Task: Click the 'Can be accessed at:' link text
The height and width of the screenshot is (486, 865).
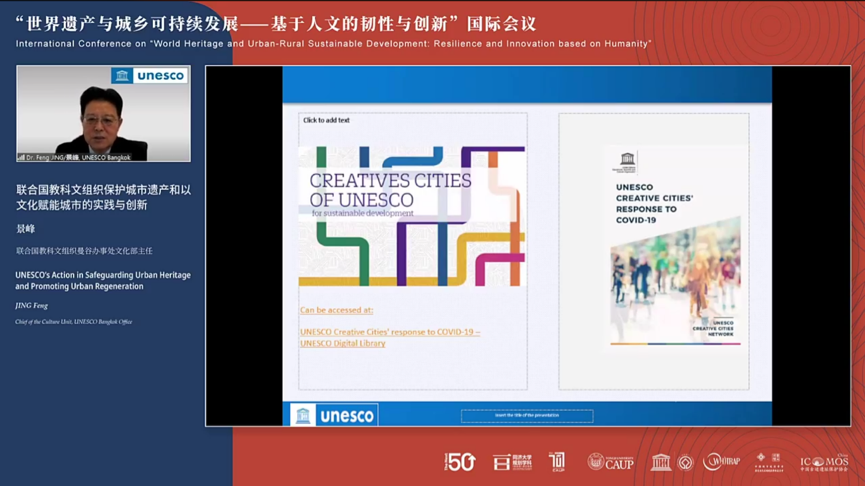Action: (x=337, y=310)
